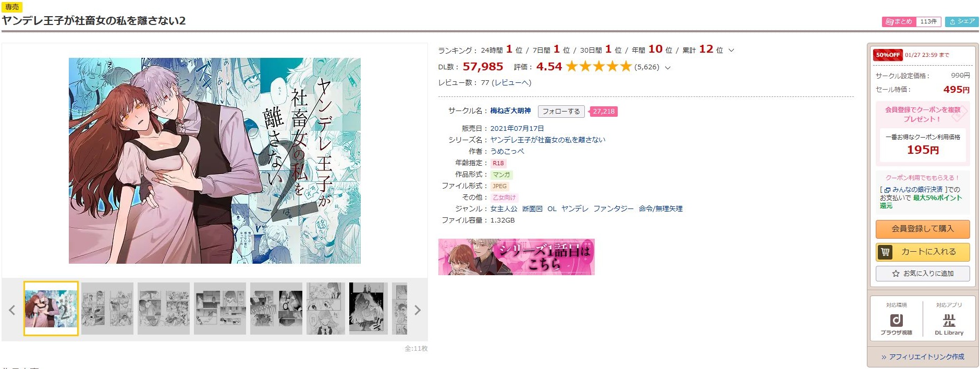Click the シェア share icon button
Screen dimensions: 980x369
point(961,21)
